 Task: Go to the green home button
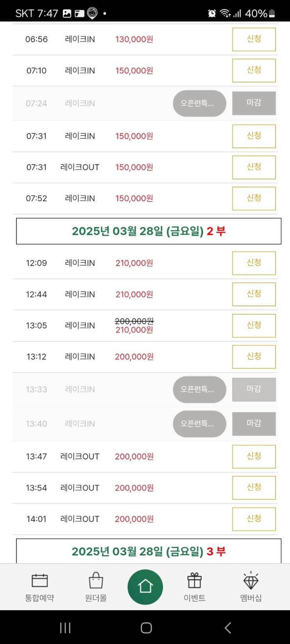(x=145, y=587)
